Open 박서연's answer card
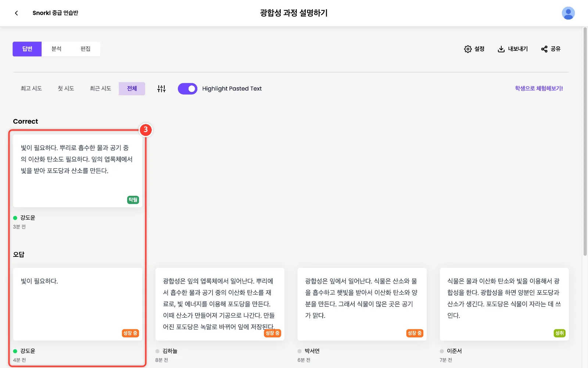 coord(362,304)
